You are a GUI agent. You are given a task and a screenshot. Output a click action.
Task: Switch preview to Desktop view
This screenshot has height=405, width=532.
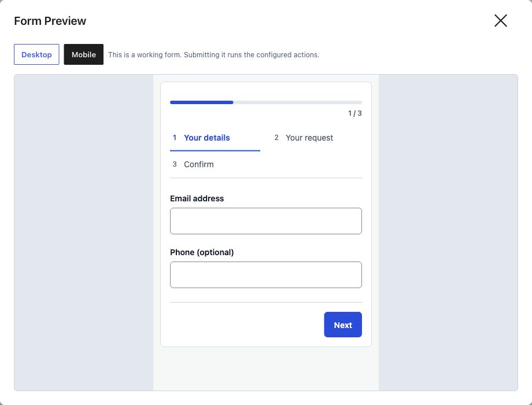click(x=36, y=54)
